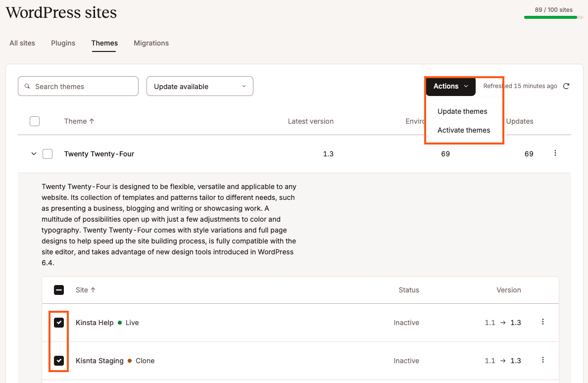Screen dimensions: 588x383
Task: Open the three-dot menu for Kisnta Staging site
Action: click(x=543, y=360)
